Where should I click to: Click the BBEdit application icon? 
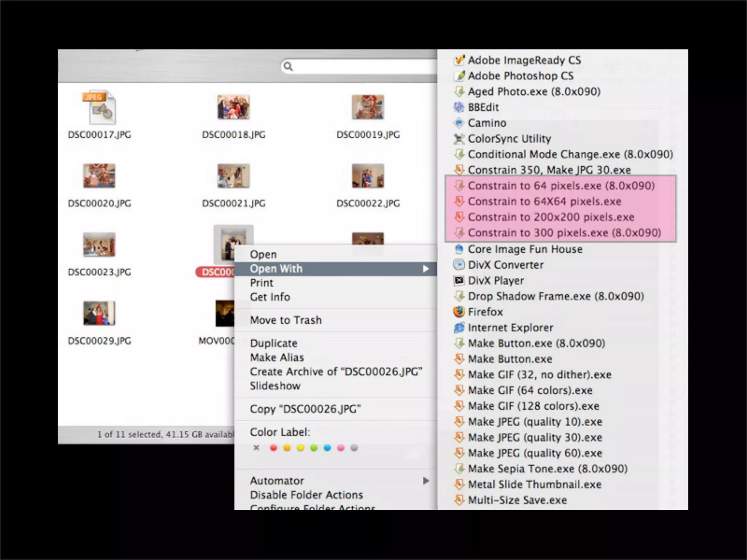point(459,107)
